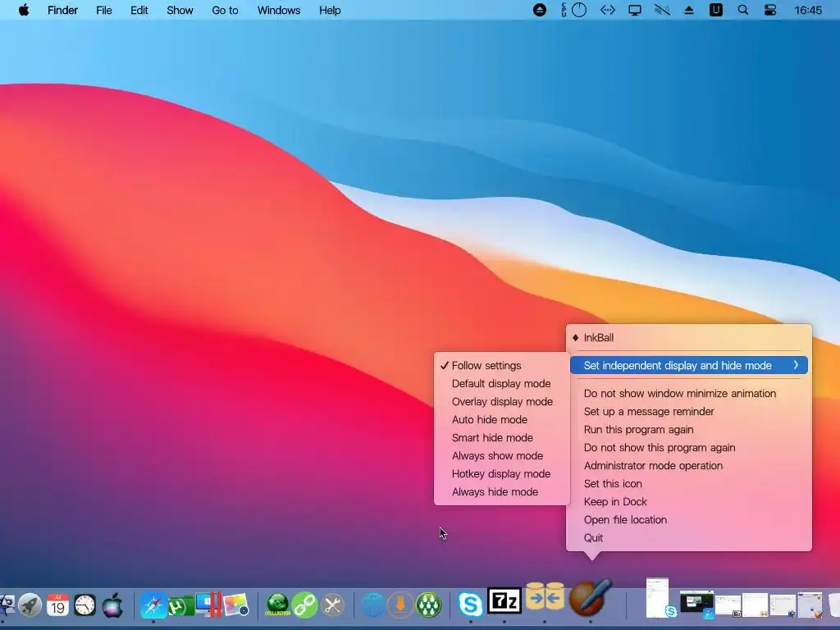Open the green Collabnet sphere Dock icon

[277, 605]
